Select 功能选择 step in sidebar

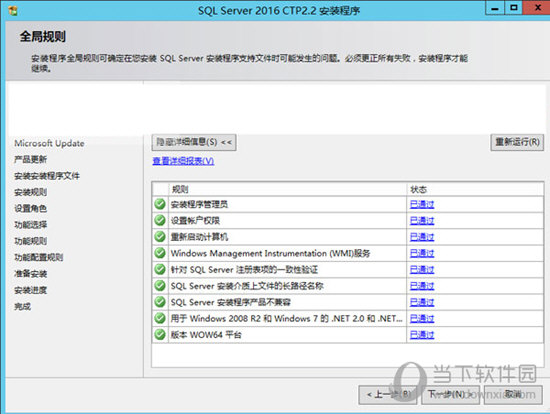coord(31,225)
